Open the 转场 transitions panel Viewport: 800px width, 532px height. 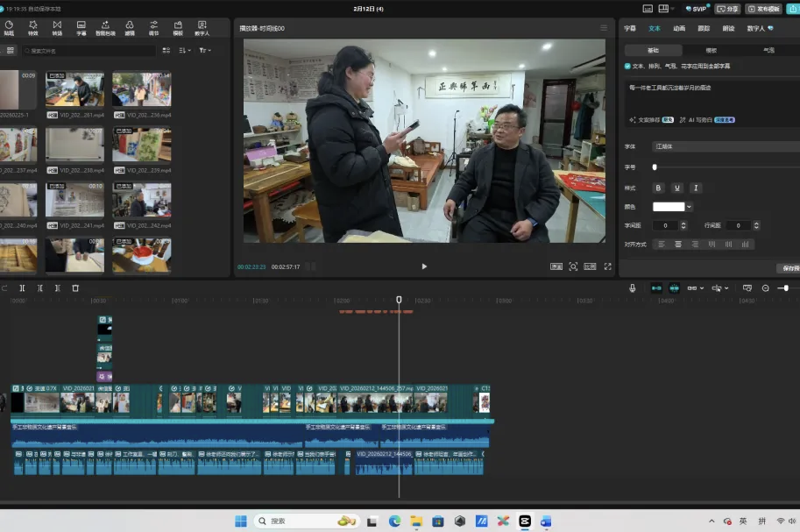click(57, 27)
